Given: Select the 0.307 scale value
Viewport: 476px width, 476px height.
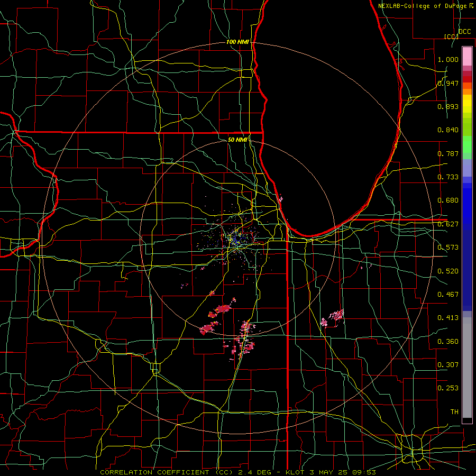Looking at the screenshot, I should [x=448, y=364].
